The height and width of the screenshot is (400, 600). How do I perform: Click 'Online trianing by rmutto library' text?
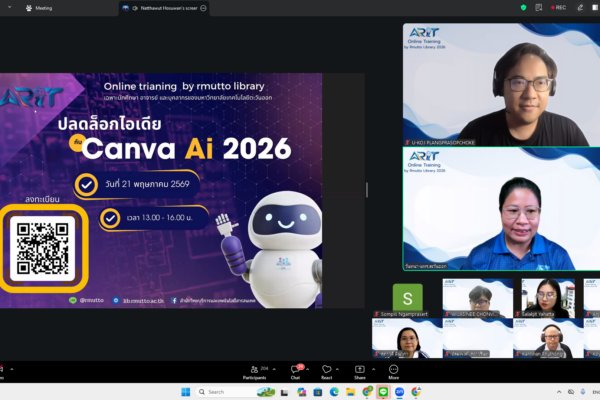pyautogui.click(x=184, y=87)
